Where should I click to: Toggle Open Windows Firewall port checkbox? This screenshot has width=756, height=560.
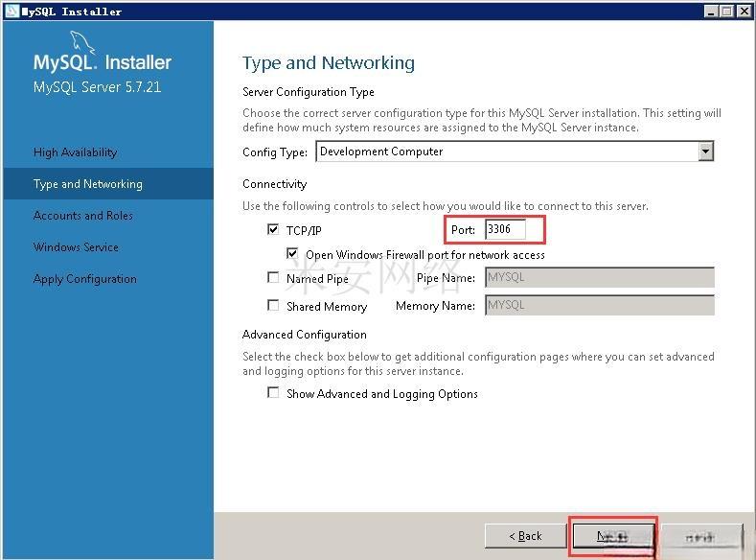[293, 254]
